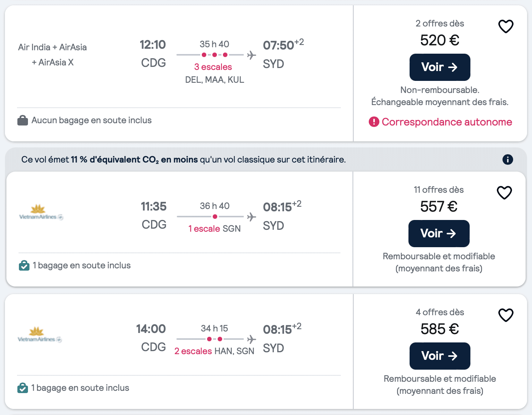Click checked-bag icon on 557 € flight

pos(24,266)
